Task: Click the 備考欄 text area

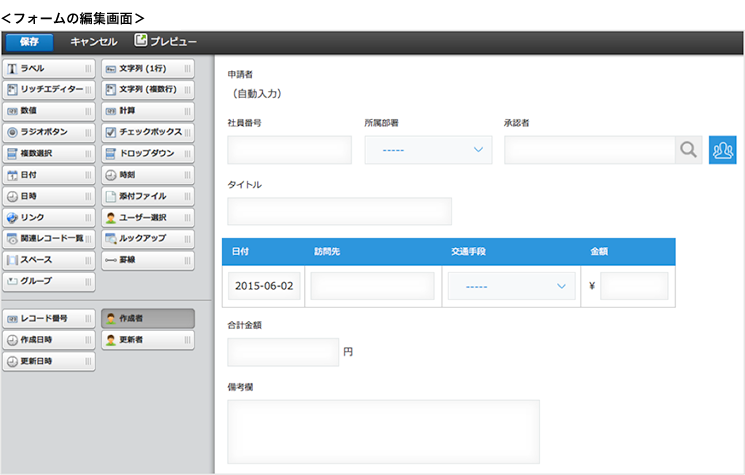Action: (383, 430)
